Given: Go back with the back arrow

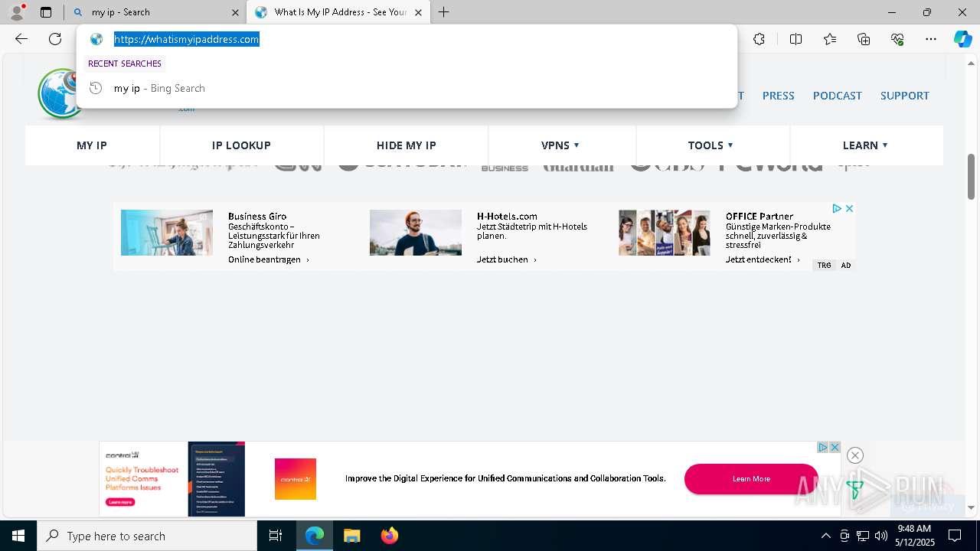Looking at the screenshot, I should pyautogui.click(x=21, y=39).
